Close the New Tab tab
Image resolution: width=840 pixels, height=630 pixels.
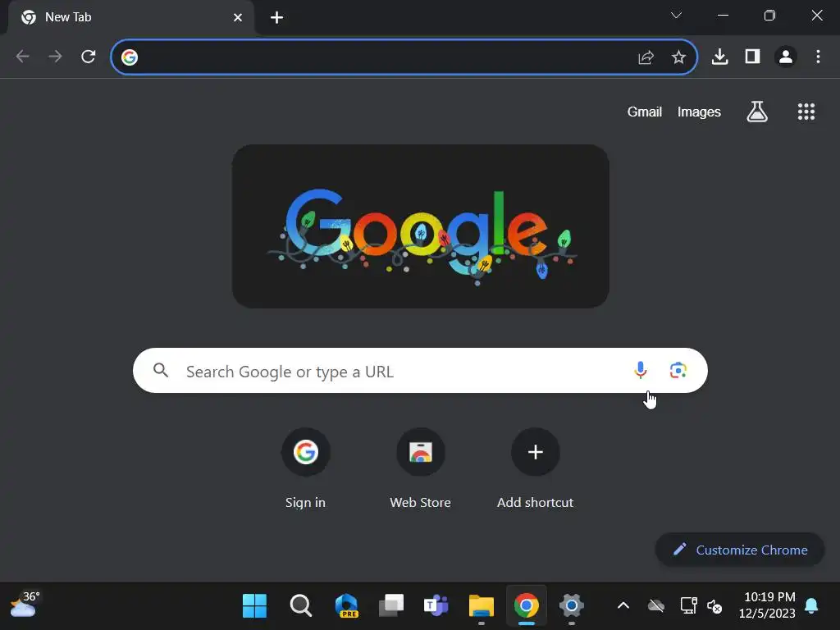238,18
